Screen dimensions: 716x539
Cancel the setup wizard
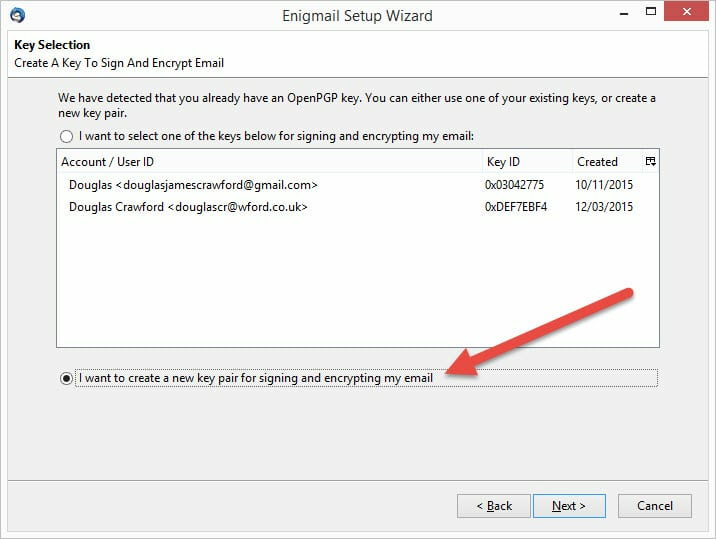tap(654, 506)
